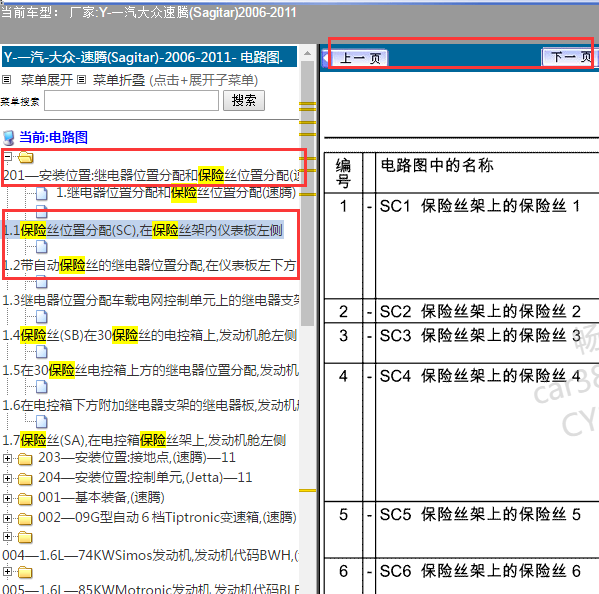The height and width of the screenshot is (594, 599).
Task: Click the page icon above 1.6在电控箱下方
Action: 42,387
